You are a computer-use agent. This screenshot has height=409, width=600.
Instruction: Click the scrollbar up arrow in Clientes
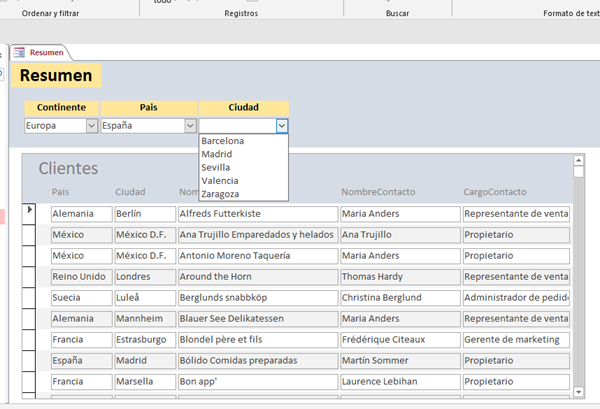pos(578,159)
